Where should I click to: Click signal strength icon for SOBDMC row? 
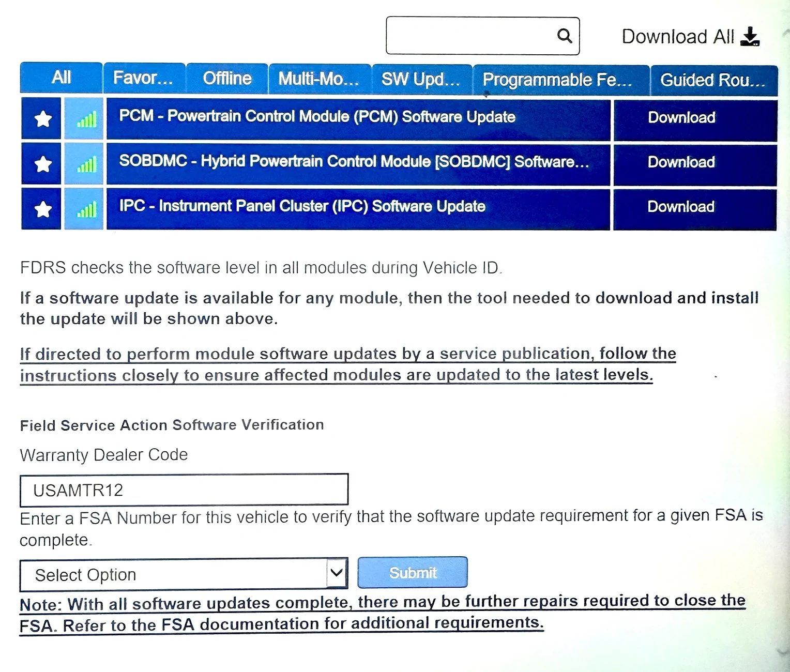point(85,164)
